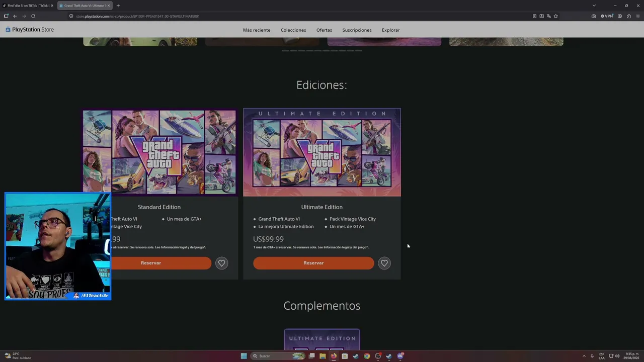Open the reader view icon in address bar
The image size is (644, 362).
(x=534, y=16)
